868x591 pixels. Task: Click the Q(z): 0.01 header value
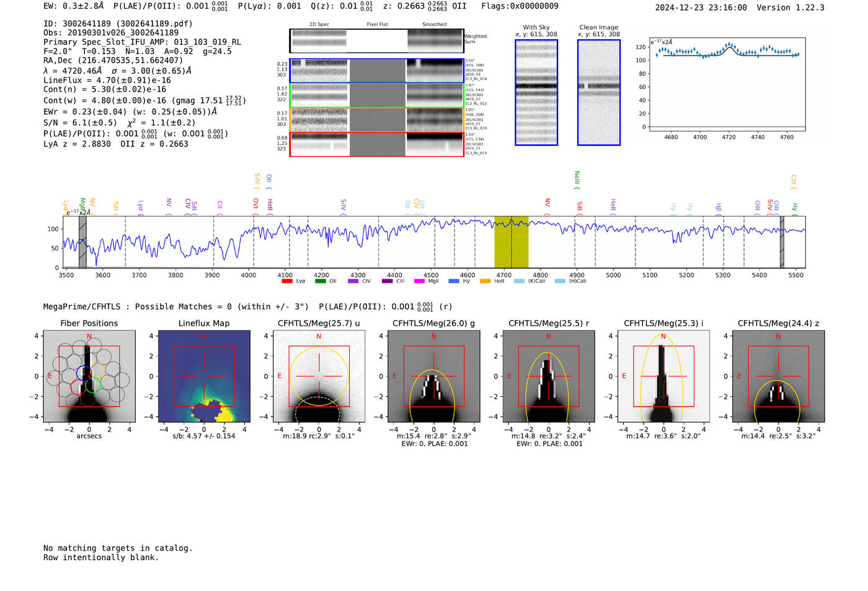tap(334, 6)
